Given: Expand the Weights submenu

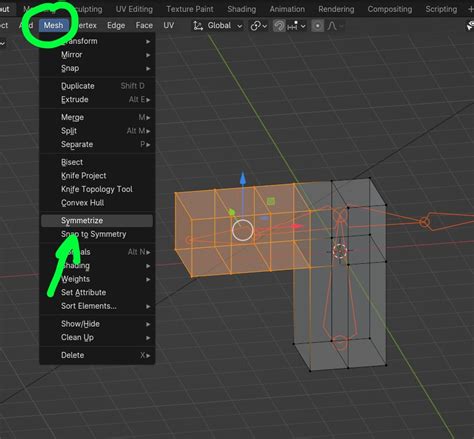Looking at the screenshot, I should [x=97, y=279].
